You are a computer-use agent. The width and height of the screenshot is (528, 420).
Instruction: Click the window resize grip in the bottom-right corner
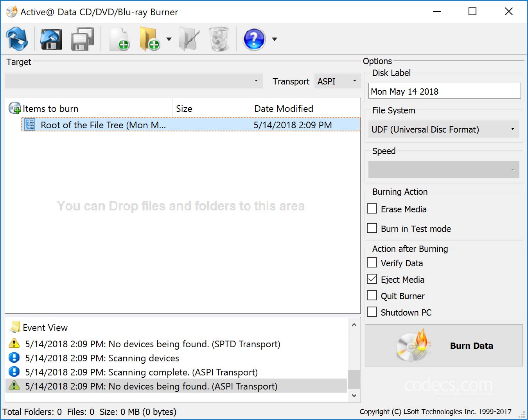tap(521, 415)
